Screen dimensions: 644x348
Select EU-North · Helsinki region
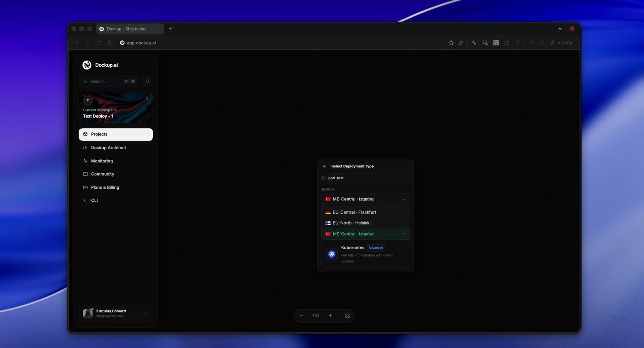(366, 223)
